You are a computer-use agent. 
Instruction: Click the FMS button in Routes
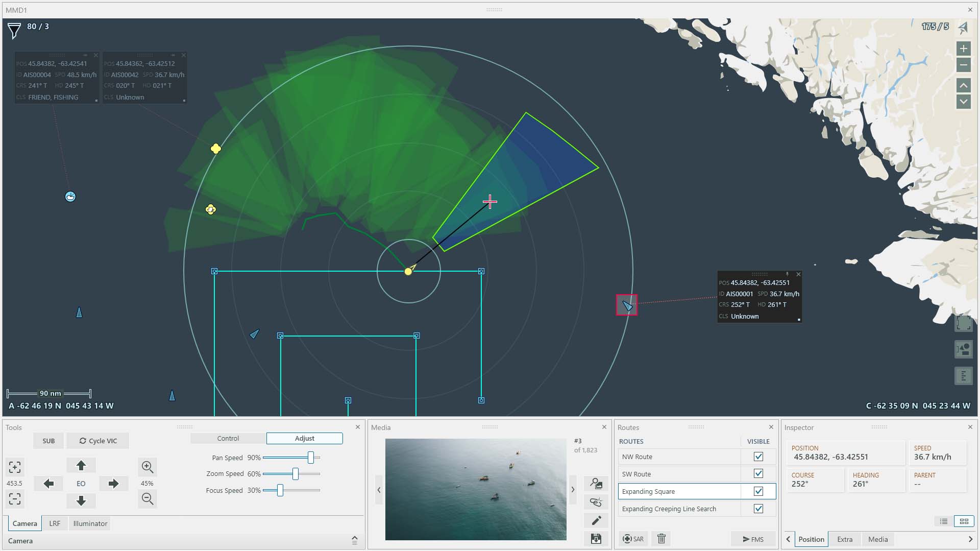[x=753, y=539]
